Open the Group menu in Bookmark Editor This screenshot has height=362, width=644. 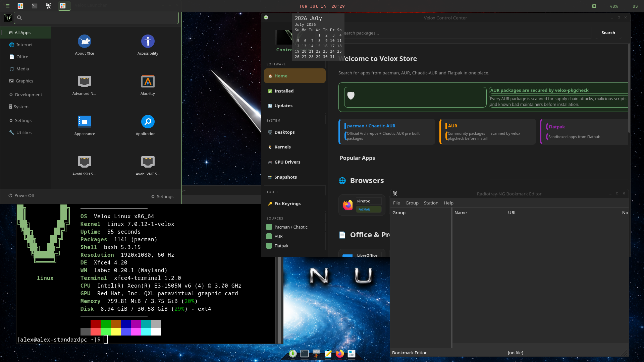click(412, 203)
